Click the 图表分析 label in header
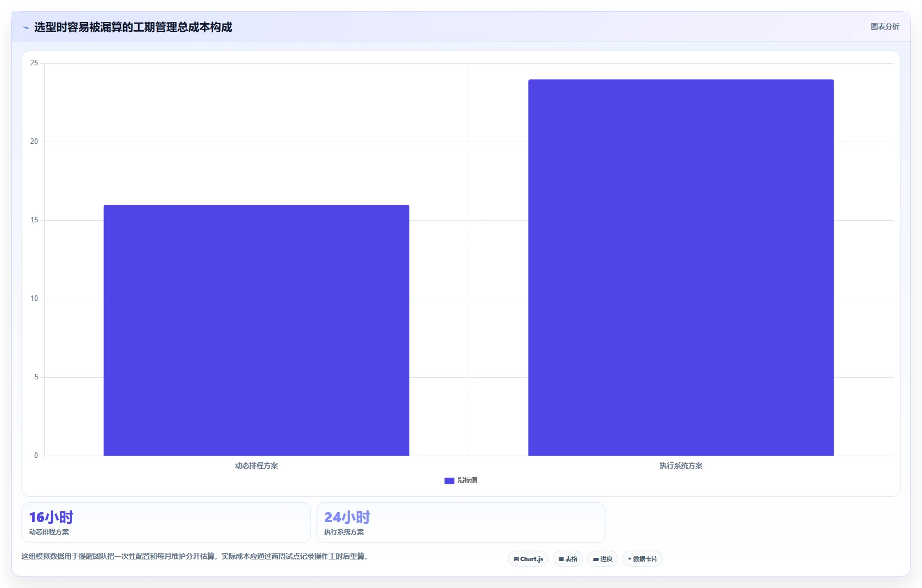Screen dimensions: 922x588 [885, 26]
